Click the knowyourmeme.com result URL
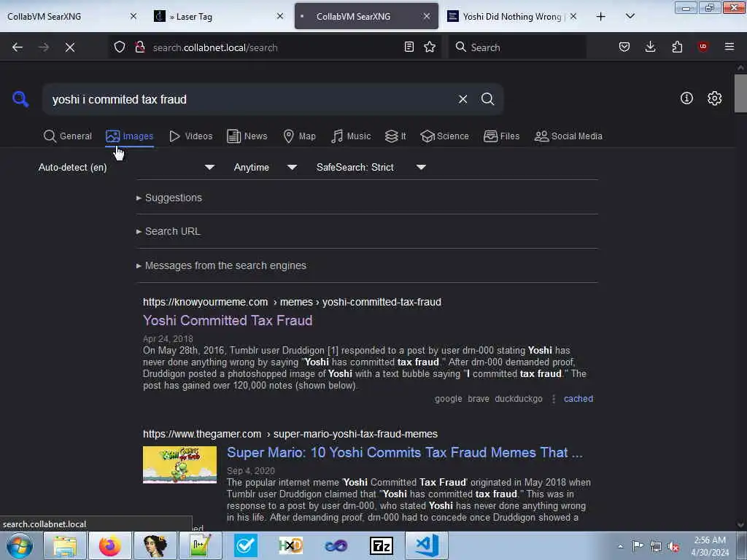 click(292, 302)
